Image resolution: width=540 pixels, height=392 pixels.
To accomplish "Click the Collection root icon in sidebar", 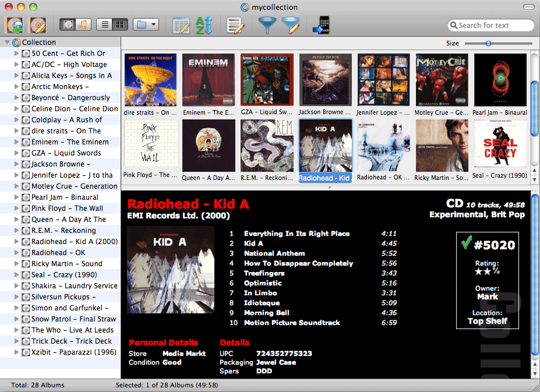I will pyautogui.click(x=16, y=43).
